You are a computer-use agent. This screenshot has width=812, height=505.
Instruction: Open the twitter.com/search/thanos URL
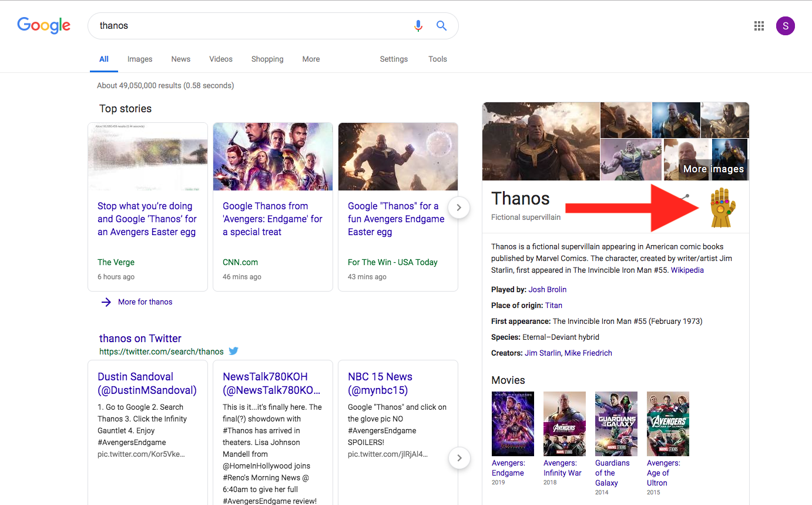point(162,352)
